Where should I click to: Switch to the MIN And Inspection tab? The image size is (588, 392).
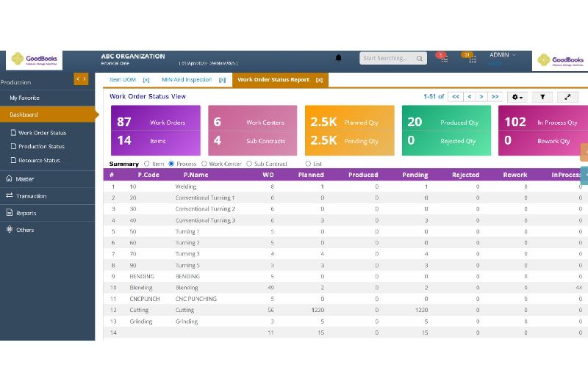pos(186,80)
